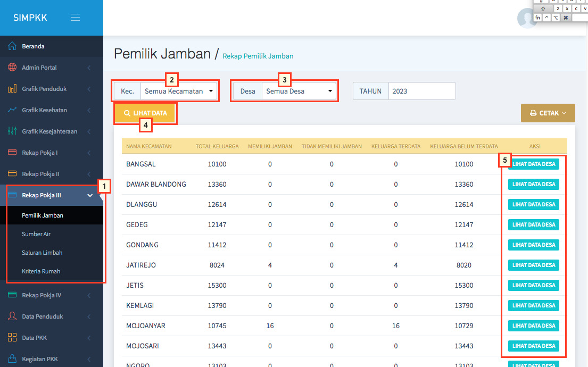The width and height of the screenshot is (588, 367).
Task: Click LIHAT DATA DESA for JATIREJO
Action: (533, 265)
